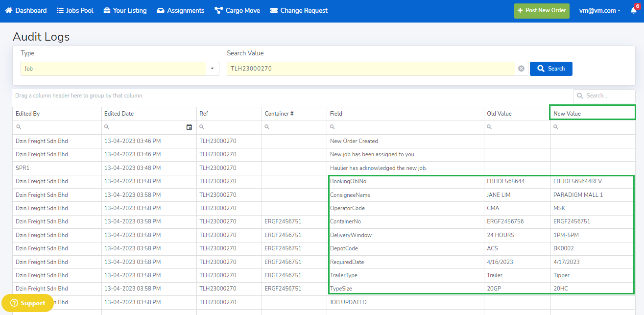The image size is (644, 315).
Task: Click the Assignments truck icon
Action: (x=161, y=10)
